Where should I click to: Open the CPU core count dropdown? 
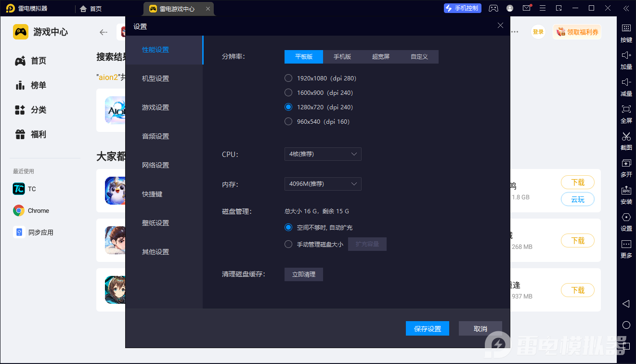pos(323,154)
